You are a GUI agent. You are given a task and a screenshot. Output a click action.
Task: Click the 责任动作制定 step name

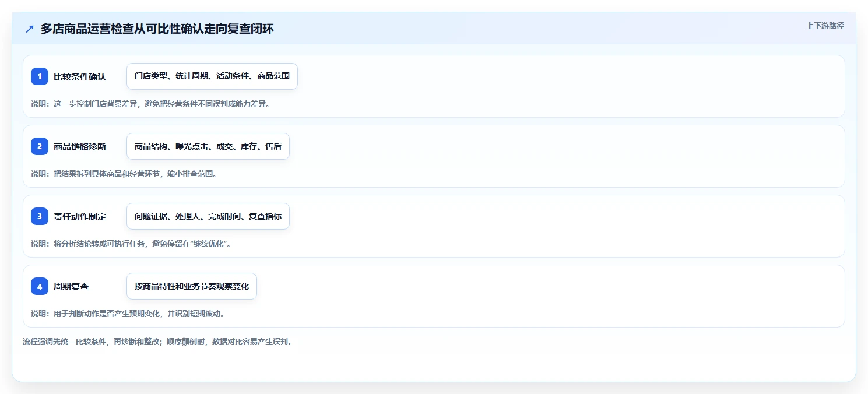pos(80,216)
